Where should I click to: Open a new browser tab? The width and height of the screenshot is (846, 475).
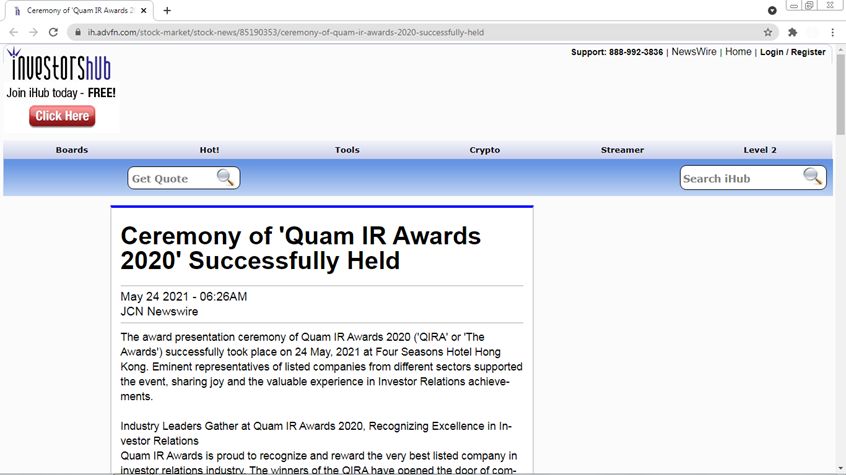pyautogui.click(x=167, y=10)
